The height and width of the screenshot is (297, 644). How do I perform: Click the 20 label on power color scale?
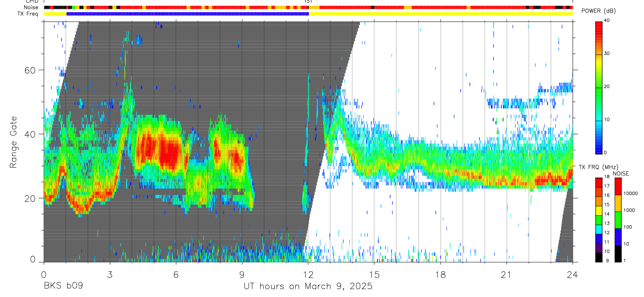coord(607,86)
